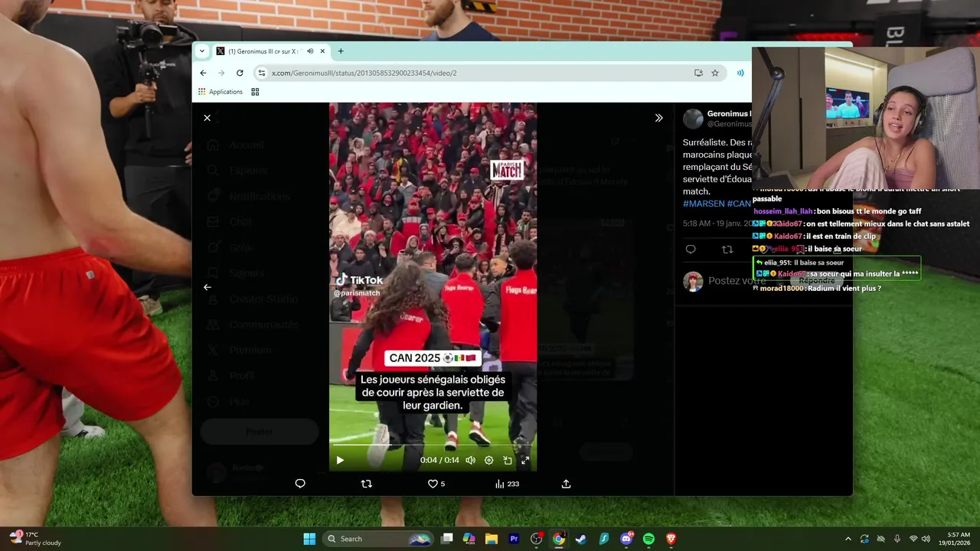This screenshot has width=980, height=551.
Task: Click the repost icon in the tweet sidebar
Action: pyautogui.click(x=727, y=249)
